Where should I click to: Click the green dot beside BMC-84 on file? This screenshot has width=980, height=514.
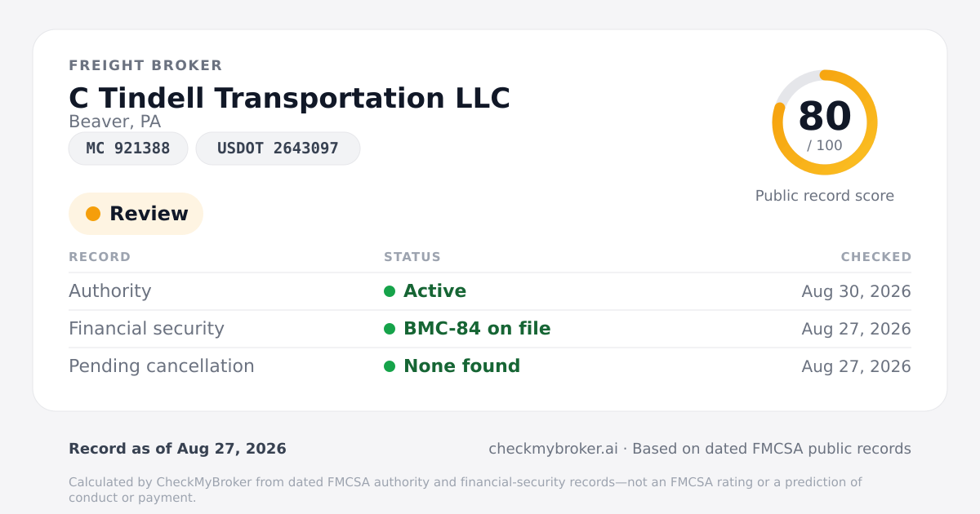[390, 329]
